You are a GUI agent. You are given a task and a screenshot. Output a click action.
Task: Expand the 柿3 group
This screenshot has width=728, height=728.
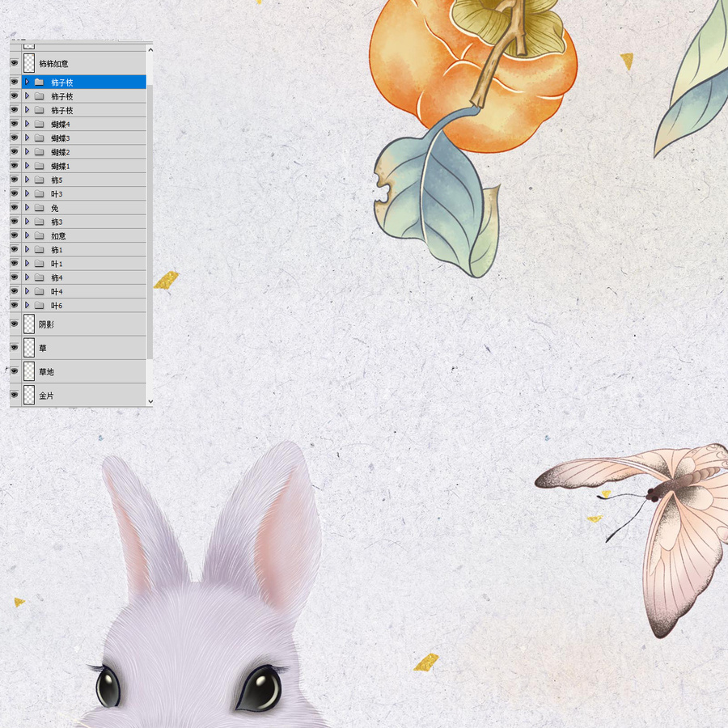point(27,221)
